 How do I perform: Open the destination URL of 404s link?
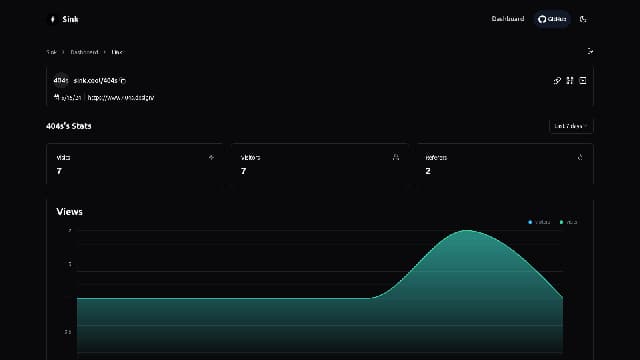[121, 98]
